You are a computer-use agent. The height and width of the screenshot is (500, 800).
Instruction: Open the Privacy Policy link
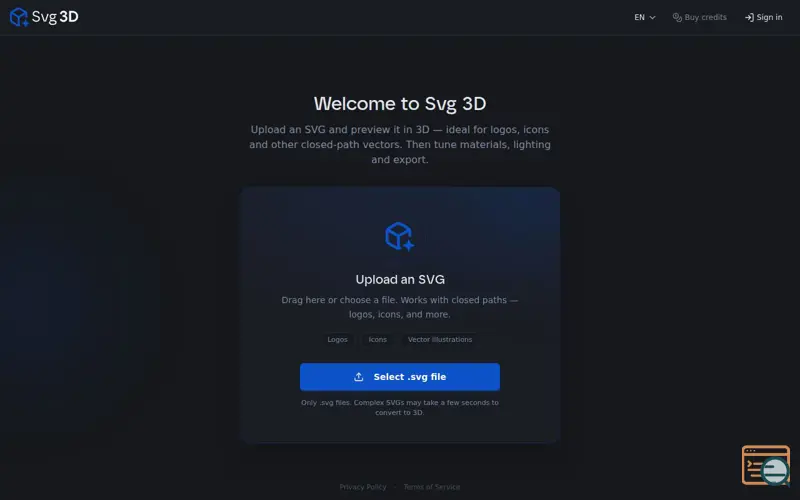coord(363,487)
